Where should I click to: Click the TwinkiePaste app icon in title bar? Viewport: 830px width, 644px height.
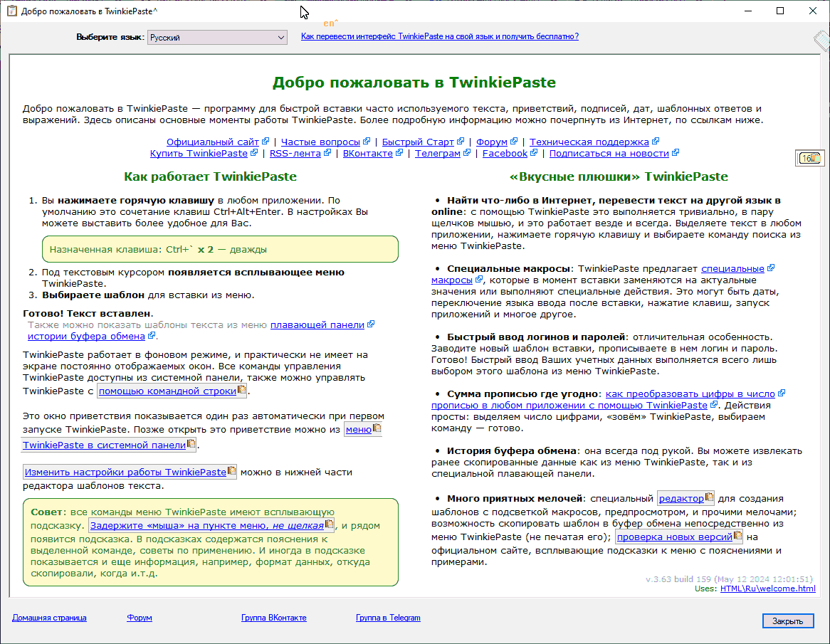point(11,11)
